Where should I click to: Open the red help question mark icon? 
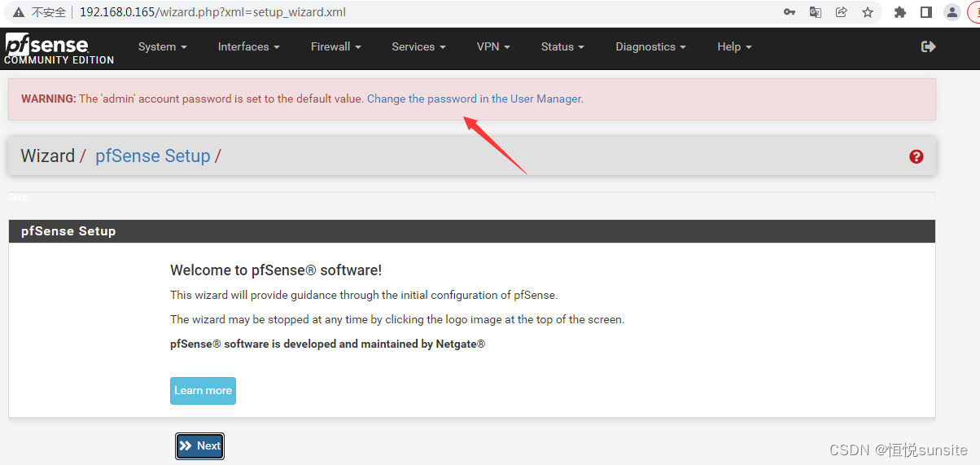tap(917, 156)
